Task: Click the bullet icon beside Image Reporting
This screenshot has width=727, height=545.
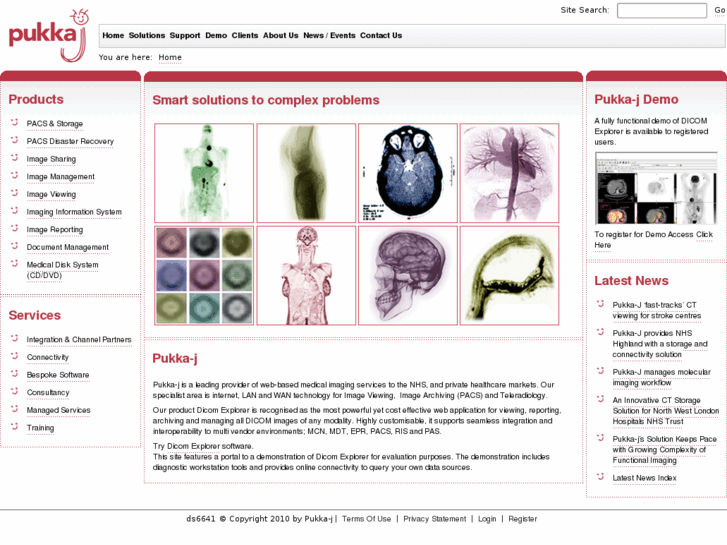Action: (x=15, y=228)
